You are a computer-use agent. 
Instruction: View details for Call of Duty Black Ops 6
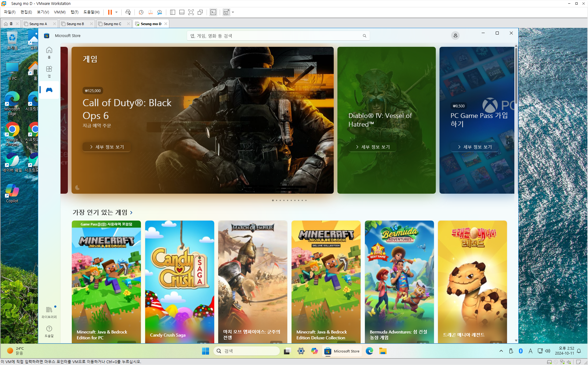[x=107, y=147]
